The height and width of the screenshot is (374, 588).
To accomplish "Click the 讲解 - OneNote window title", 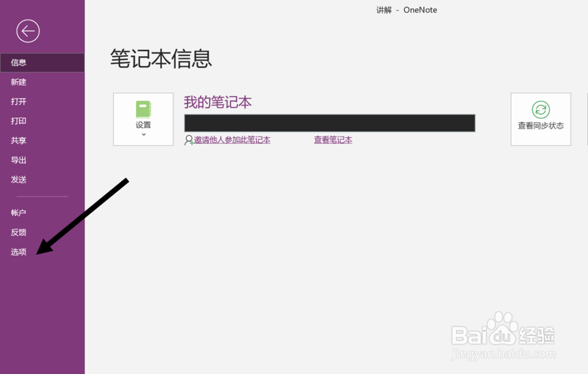I will click(x=406, y=10).
